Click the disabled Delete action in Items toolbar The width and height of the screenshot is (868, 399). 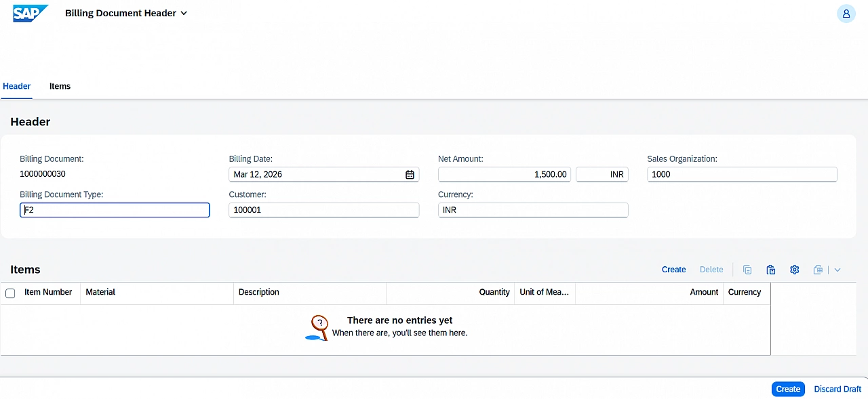click(x=711, y=269)
